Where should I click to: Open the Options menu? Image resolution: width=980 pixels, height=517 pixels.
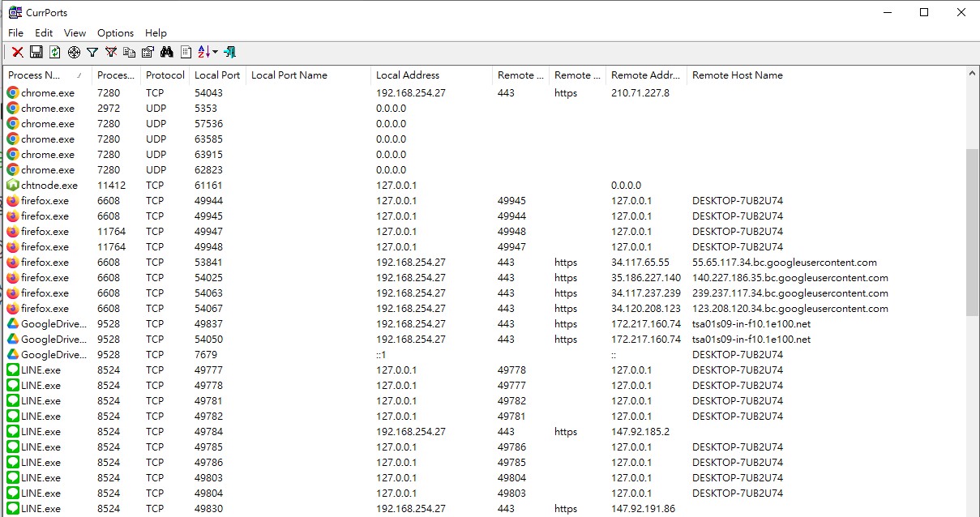[115, 33]
